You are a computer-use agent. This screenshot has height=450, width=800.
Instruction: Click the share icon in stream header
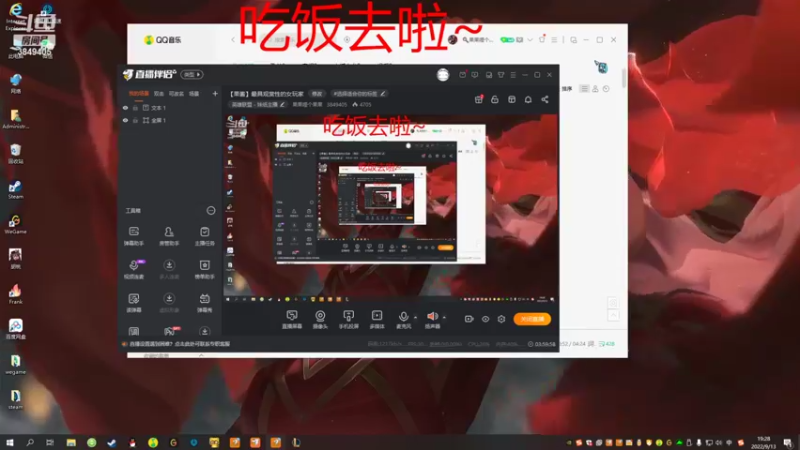[x=545, y=99]
